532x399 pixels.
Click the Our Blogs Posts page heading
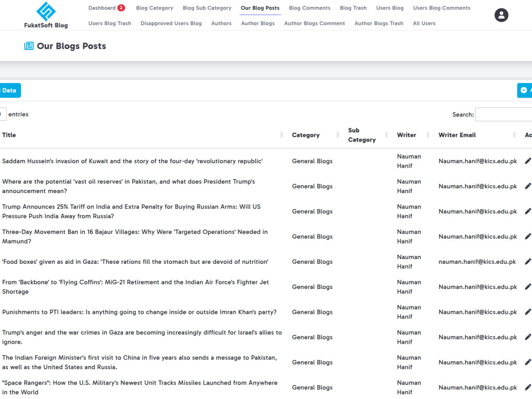tap(71, 46)
